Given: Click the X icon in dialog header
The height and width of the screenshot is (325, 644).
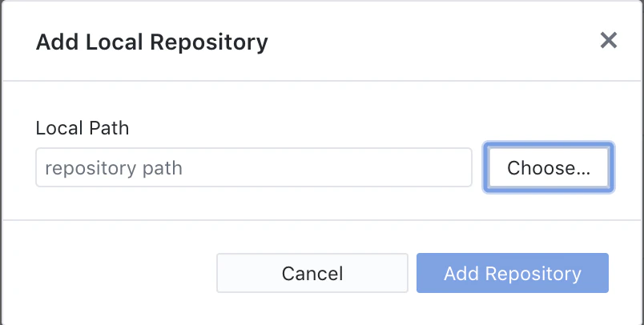Looking at the screenshot, I should (x=608, y=40).
